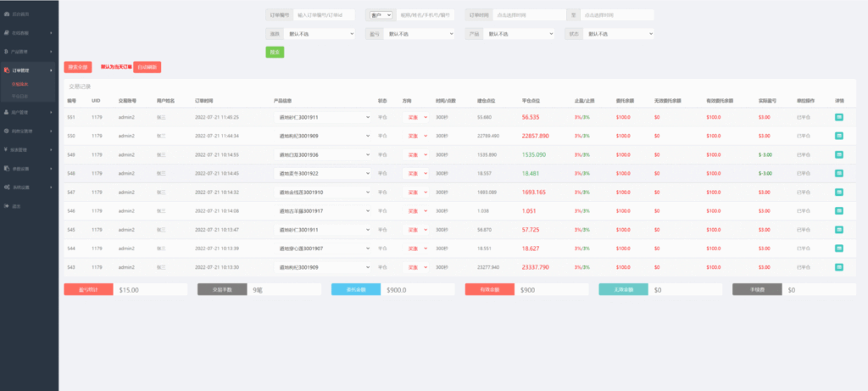This screenshot has height=391, width=868.
Task: Open product dropdown showing 3001917
Action: [x=323, y=211]
